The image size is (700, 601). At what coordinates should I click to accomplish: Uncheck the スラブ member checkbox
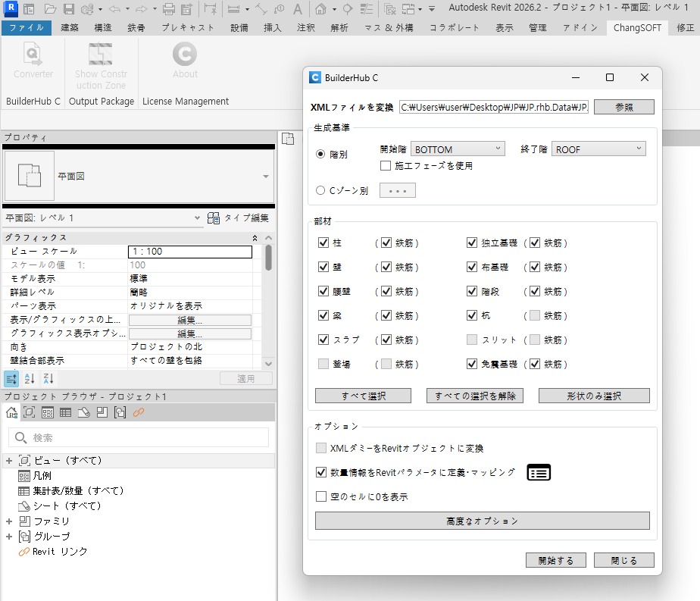tap(323, 340)
